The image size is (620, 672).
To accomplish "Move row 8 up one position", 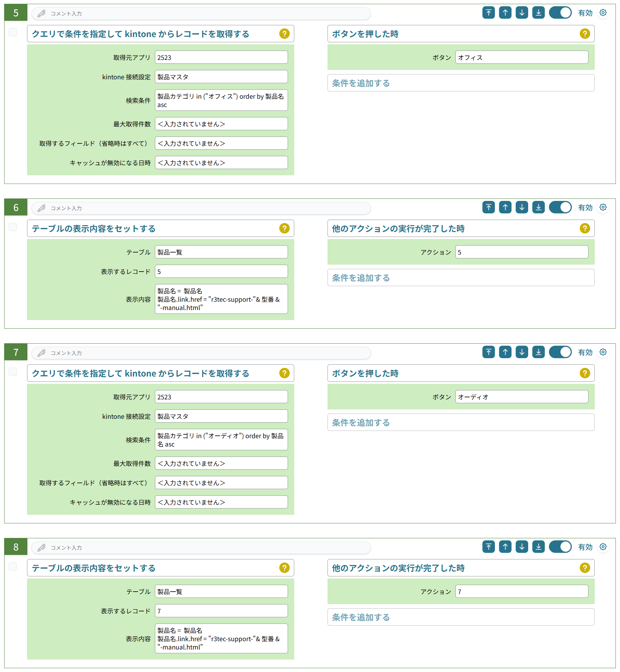I will click(x=505, y=547).
